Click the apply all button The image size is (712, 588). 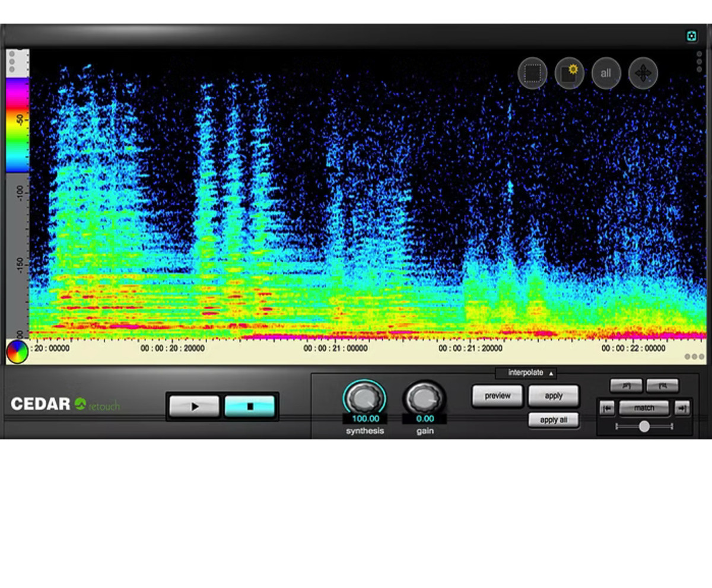pyautogui.click(x=553, y=420)
